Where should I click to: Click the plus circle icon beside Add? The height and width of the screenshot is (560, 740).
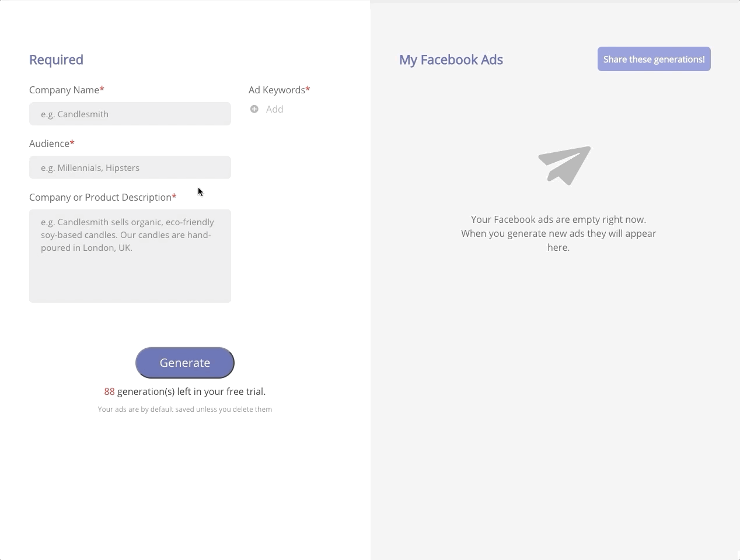pyautogui.click(x=254, y=109)
